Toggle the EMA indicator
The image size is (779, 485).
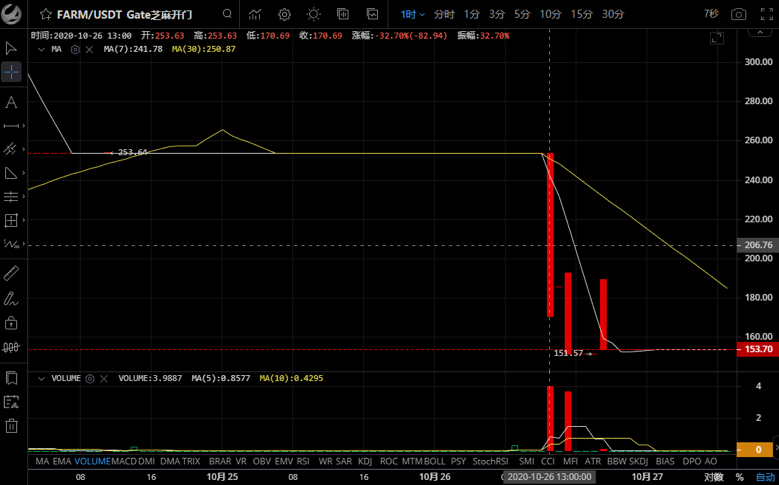(x=62, y=461)
